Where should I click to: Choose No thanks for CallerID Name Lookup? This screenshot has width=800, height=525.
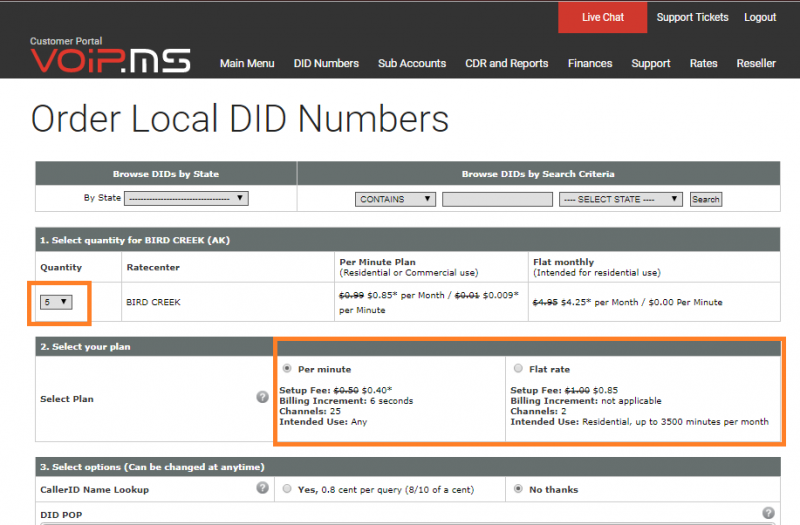[x=518, y=489]
